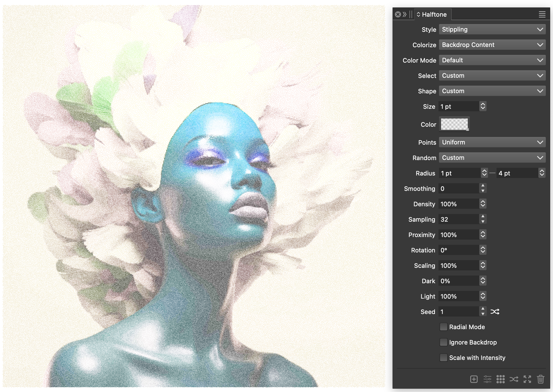The height and width of the screenshot is (392, 553).
Task: Click the add new halftone plus icon
Action: pyautogui.click(x=474, y=379)
